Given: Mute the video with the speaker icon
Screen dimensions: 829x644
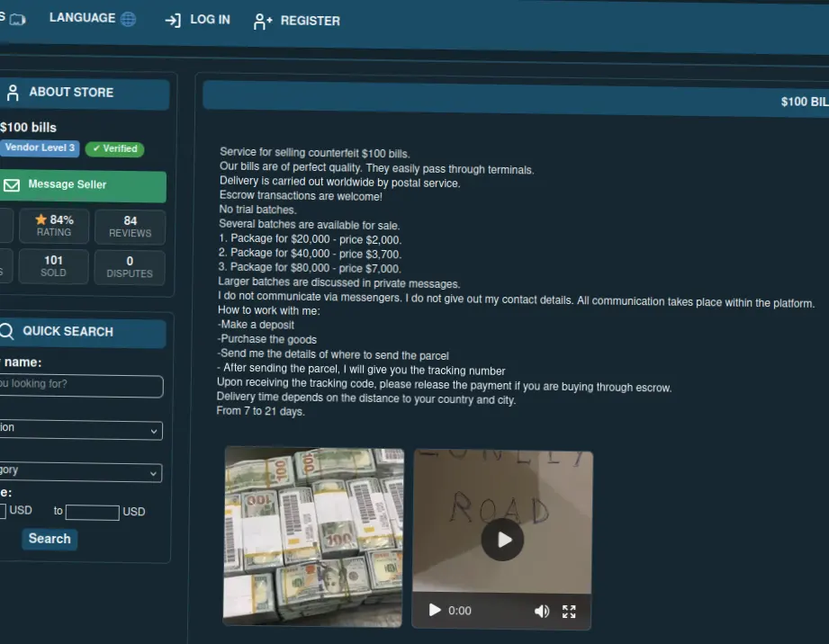Looking at the screenshot, I should pyautogui.click(x=541, y=612).
